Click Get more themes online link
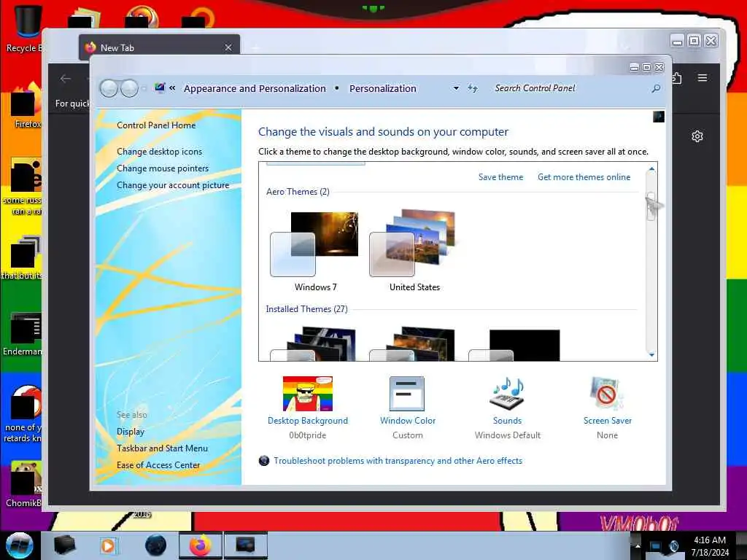747x560 pixels. coord(584,177)
